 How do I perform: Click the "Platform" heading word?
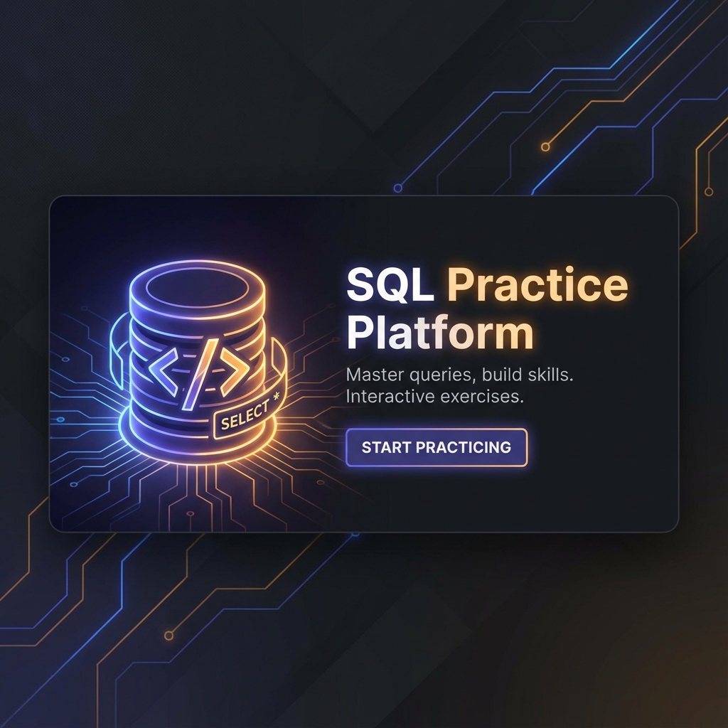point(439,333)
